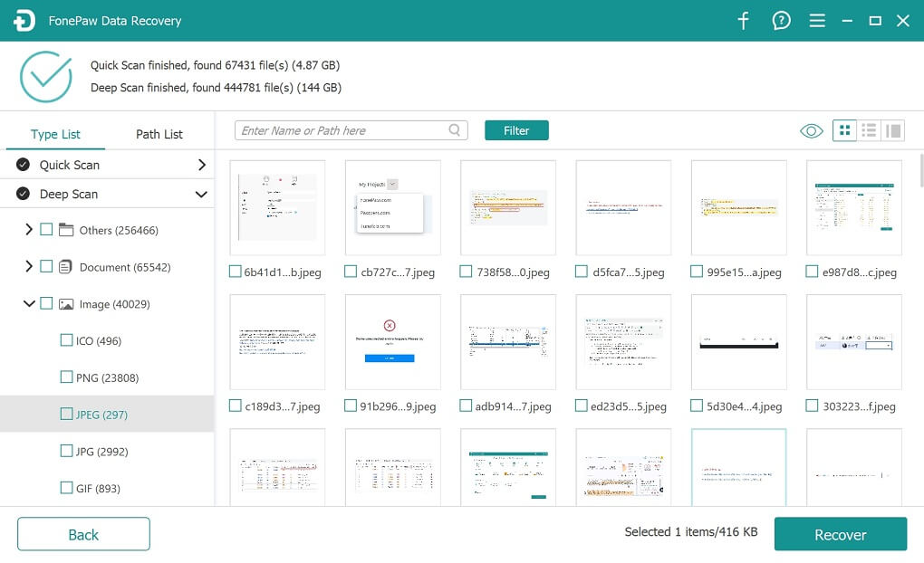The width and height of the screenshot is (924, 563).
Task: Select file 6b41d1...b.jpeg checkbox
Action: 236,272
